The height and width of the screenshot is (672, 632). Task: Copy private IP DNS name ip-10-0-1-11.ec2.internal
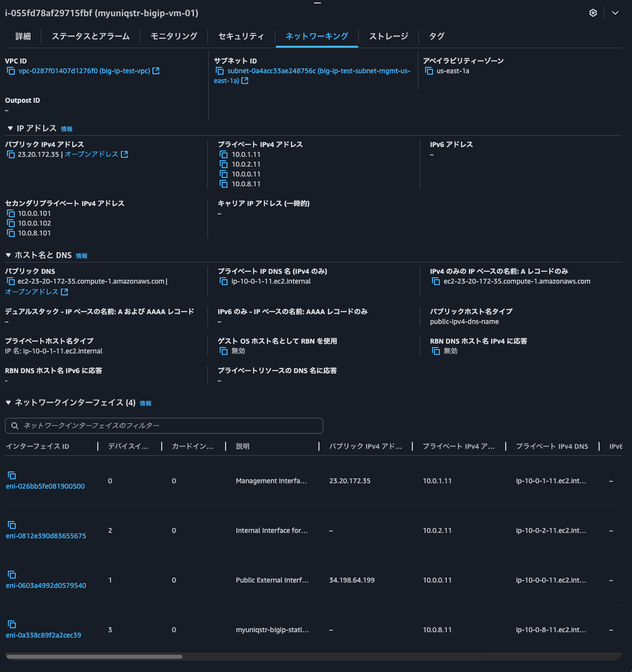tap(224, 281)
